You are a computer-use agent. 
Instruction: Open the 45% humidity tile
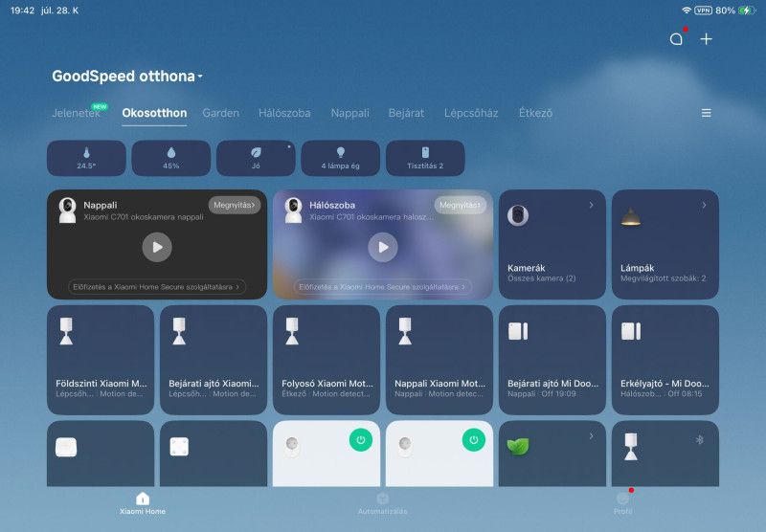coord(171,158)
